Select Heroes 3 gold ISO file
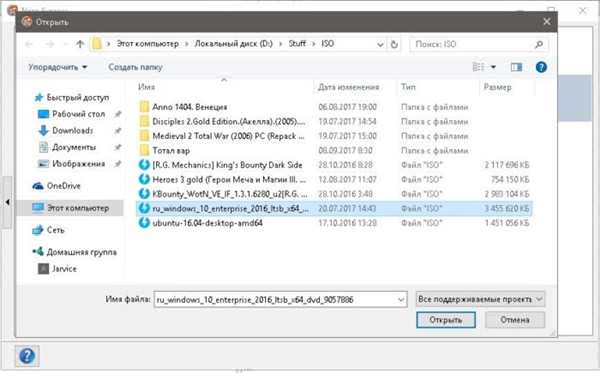600x373 pixels. coord(229,180)
